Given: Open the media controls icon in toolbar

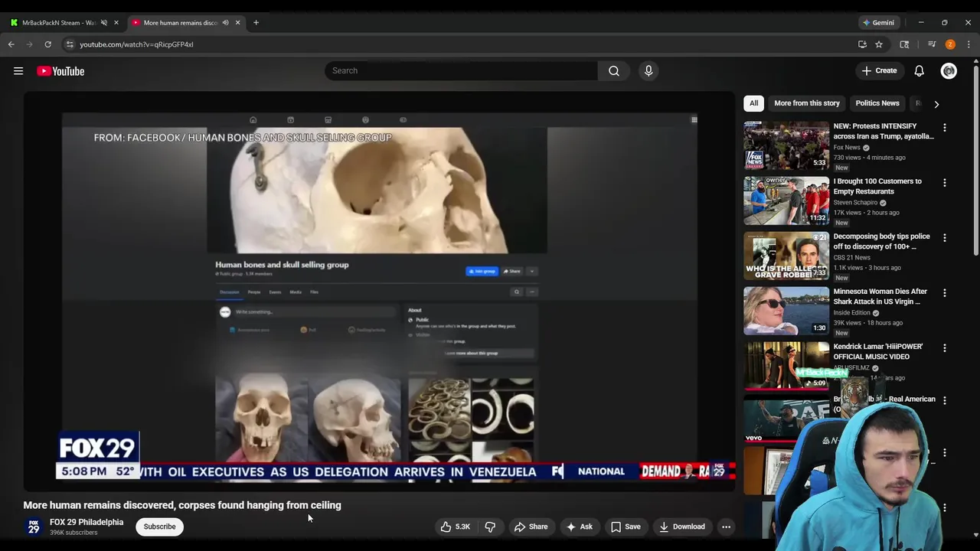Looking at the screenshot, I should point(932,44).
